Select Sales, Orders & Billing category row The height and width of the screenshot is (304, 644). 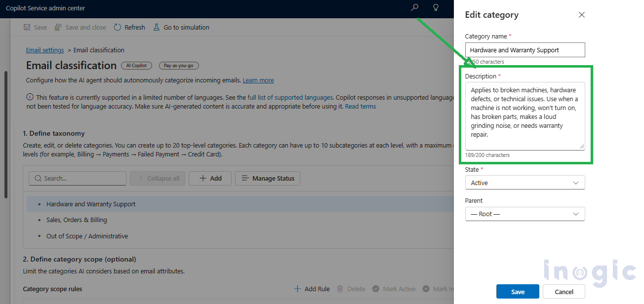click(240, 220)
